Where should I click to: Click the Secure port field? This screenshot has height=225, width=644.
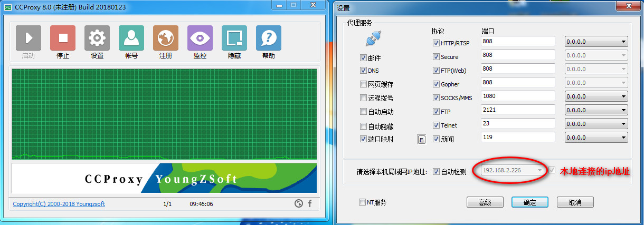518,55
